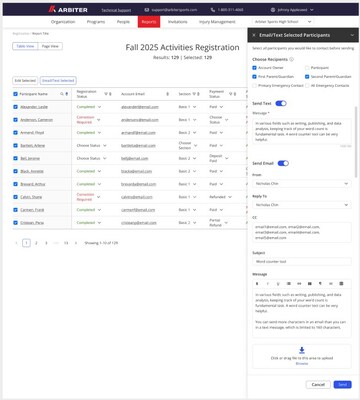Open the Johnny Appleseed user menu
Image resolution: width=360 pixels, height=400 pixels.
click(x=292, y=10)
